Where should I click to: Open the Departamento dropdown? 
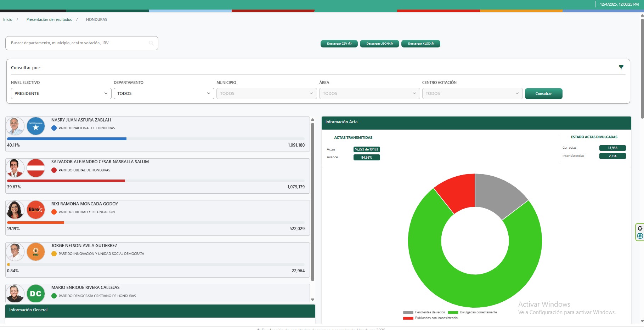[164, 93]
